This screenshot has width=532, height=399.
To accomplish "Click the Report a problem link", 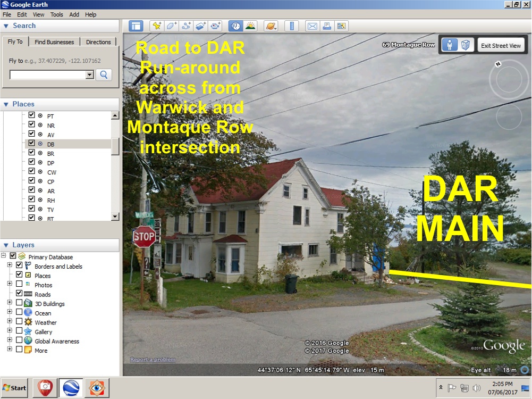I will [153, 360].
